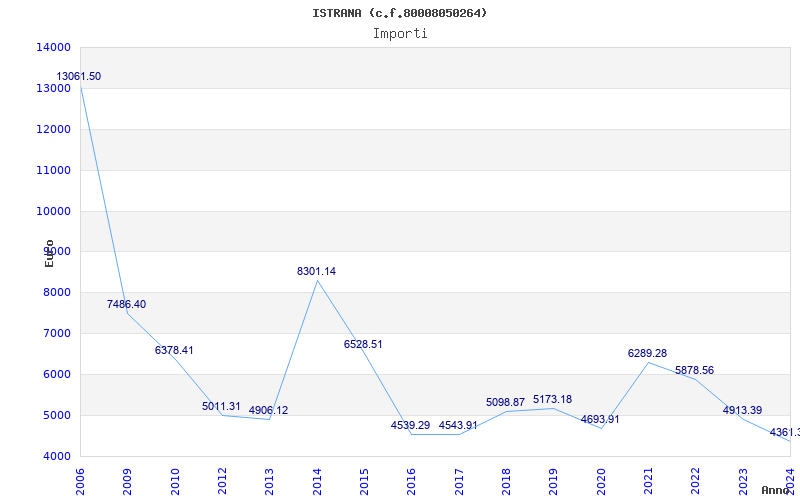Image resolution: width=800 pixels, height=500 pixels.
Task: Click the 5878.56 data label
Action: click(x=694, y=370)
